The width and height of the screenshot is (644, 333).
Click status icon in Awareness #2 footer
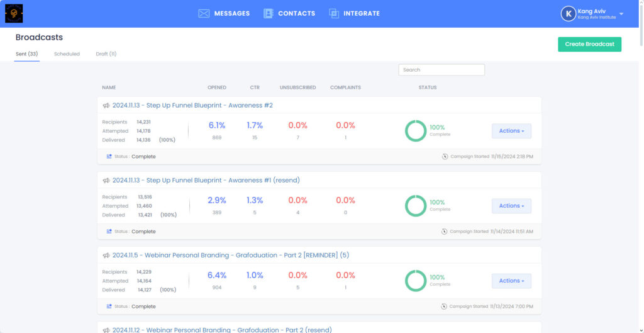tap(109, 157)
